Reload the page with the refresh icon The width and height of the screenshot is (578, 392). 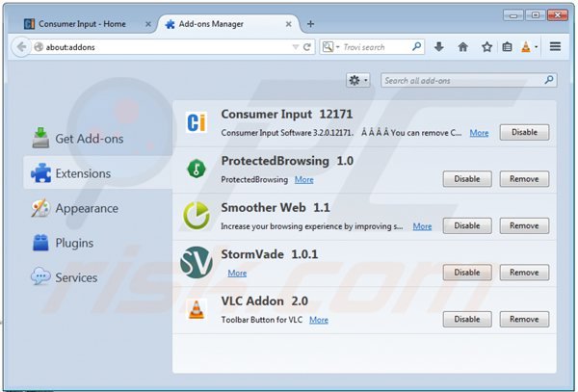tap(306, 47)
